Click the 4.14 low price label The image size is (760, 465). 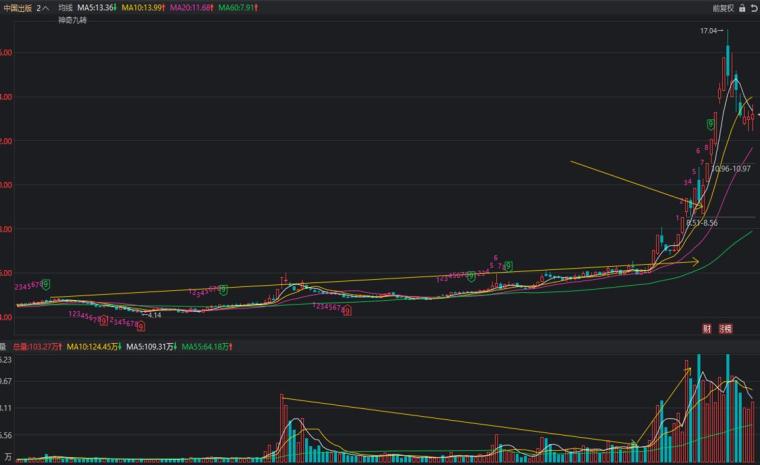(154, 315)
